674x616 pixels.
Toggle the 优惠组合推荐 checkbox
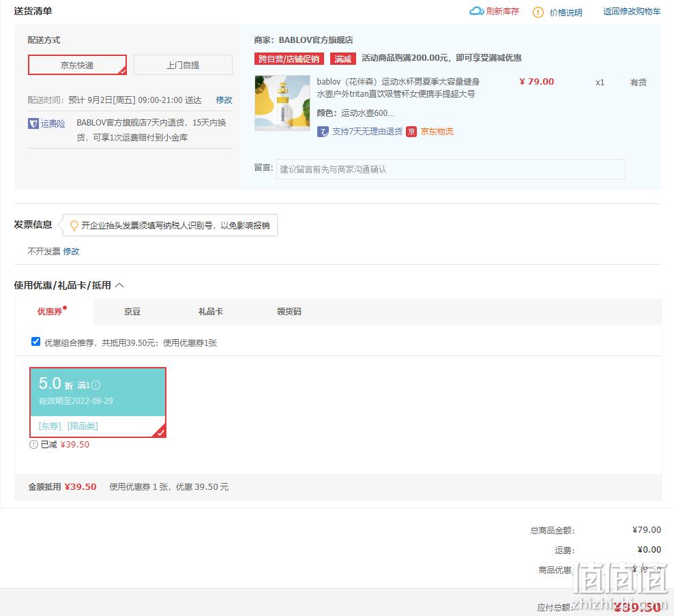[35, 342]
